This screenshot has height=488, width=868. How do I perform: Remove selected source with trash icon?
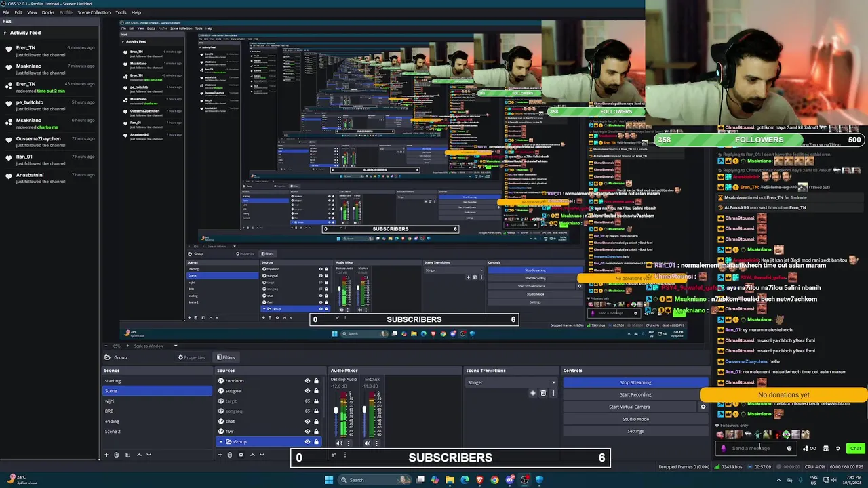click(229, 455)
